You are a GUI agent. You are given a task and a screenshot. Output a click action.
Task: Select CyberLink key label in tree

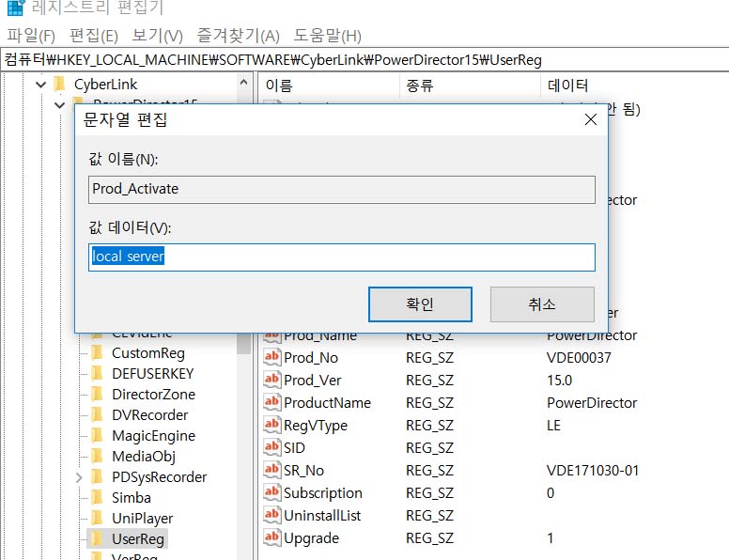[x=105, y=85]
